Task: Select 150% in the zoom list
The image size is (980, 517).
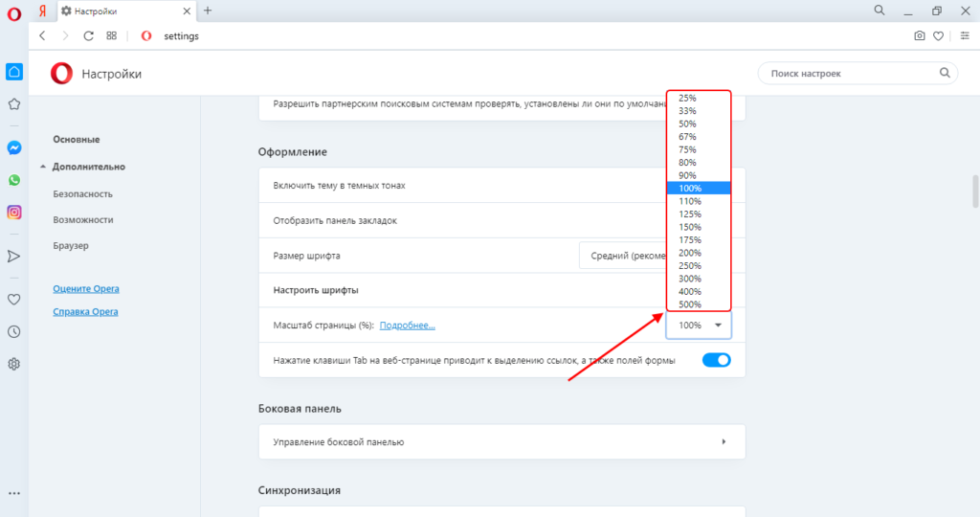Action: (x=689, y=227)
